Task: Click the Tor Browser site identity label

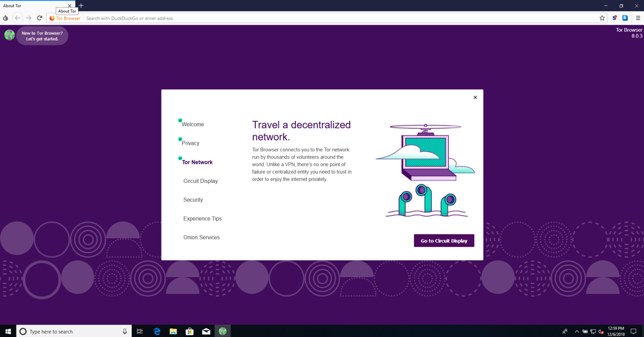Action: pyautogui.click(x=65, y=18)
